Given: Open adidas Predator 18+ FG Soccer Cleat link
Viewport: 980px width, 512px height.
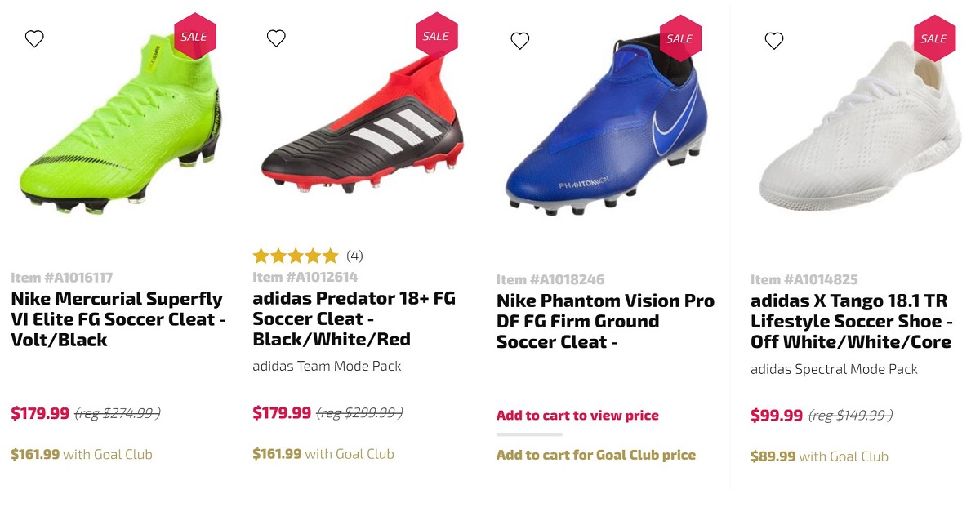Looking at the screenshot, I should coord(354,319).
